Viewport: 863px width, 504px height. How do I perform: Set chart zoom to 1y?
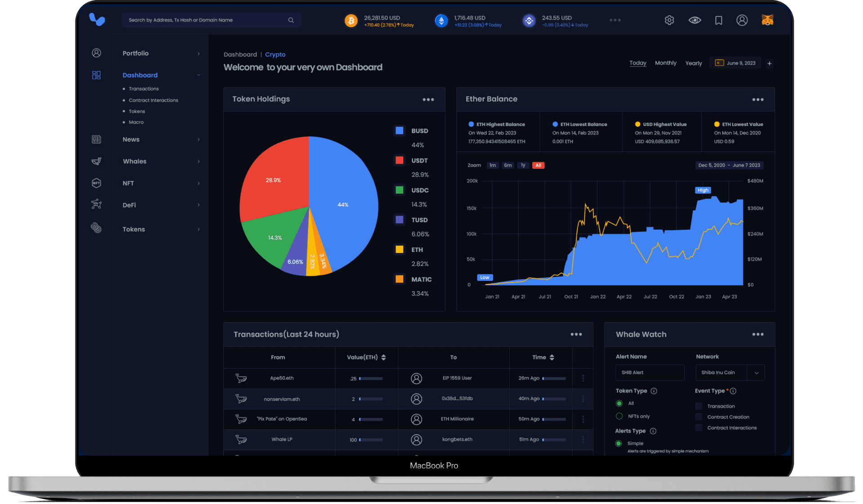(x=523, y=165)
